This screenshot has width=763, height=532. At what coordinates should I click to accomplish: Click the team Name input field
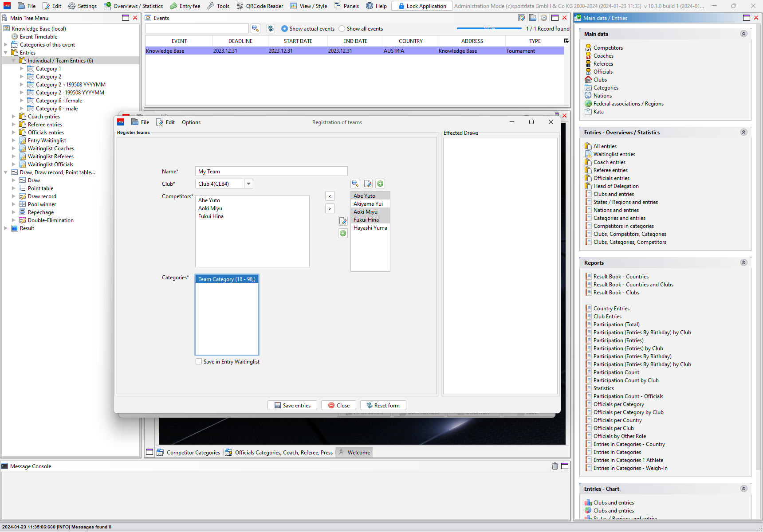pyautogui.click(x=271, y=171)
